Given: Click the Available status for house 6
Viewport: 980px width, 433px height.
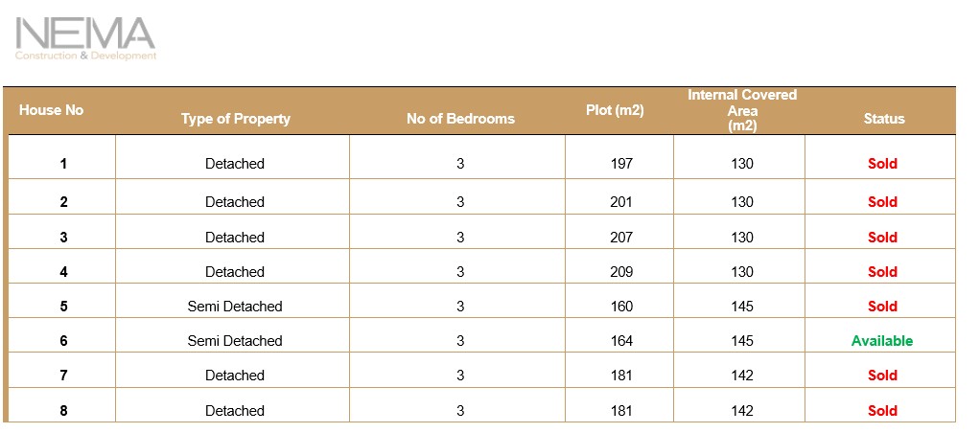Looking at the screenshot, I should click(881, 341).
